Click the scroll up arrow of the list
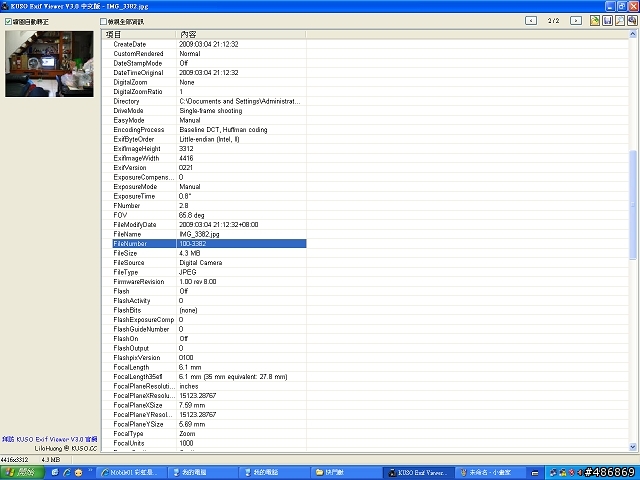This screenshot has width=640, height=480. click(x=633, y=35)
